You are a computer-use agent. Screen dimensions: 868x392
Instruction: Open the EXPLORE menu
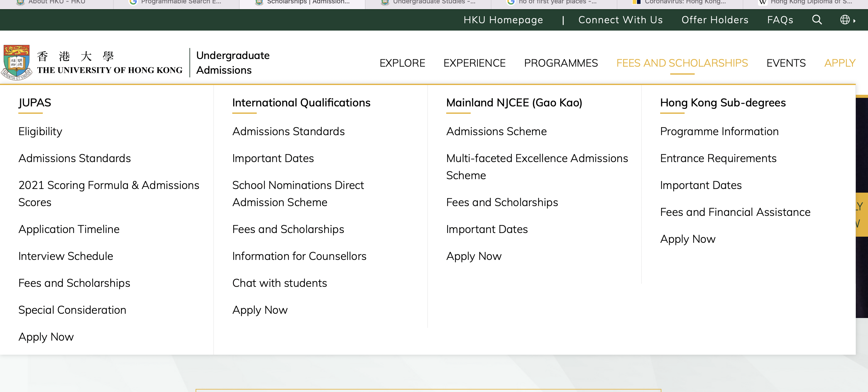coord(402,63)
